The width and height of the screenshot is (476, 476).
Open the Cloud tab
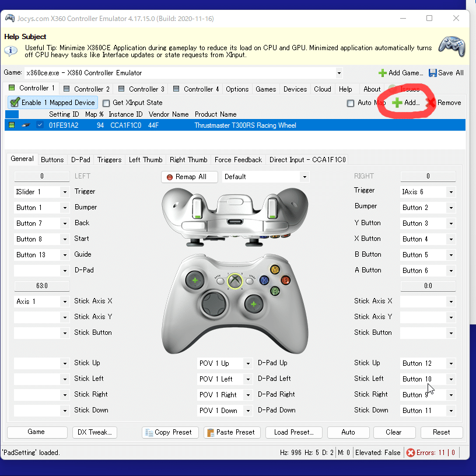coord(323,89)
